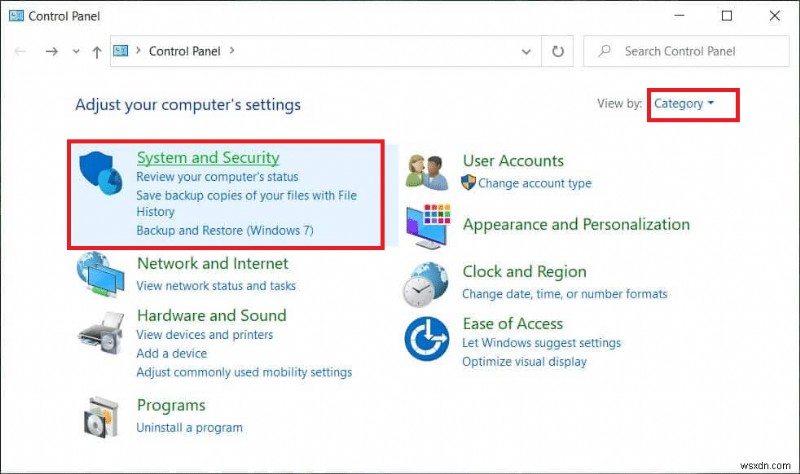
Task: Click Backup and Restore (Windows 7)
Action: click(225, 230)
